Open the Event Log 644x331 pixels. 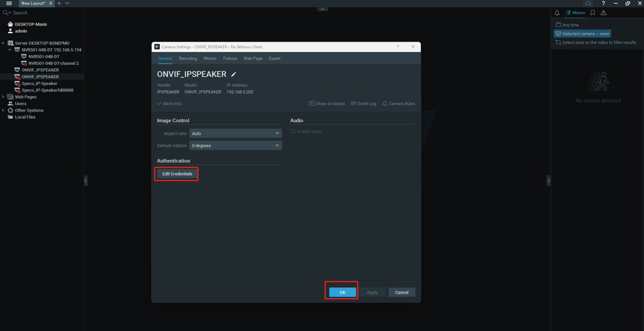point(363,103)
